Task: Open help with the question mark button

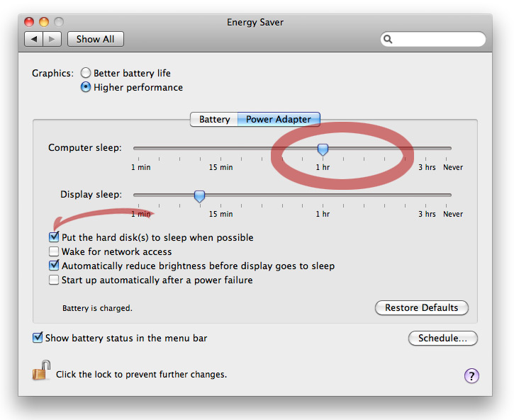Action: (471, 376)
